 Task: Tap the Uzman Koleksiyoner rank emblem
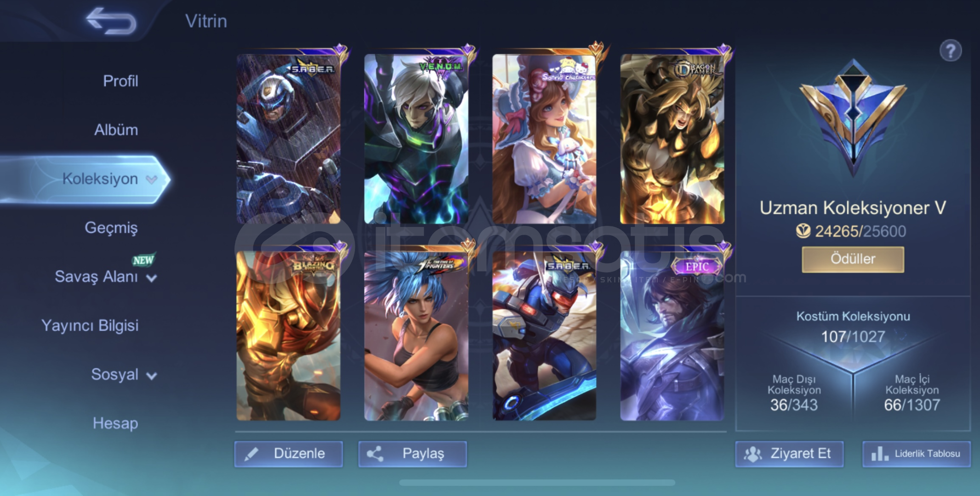[x=853, y=118]
